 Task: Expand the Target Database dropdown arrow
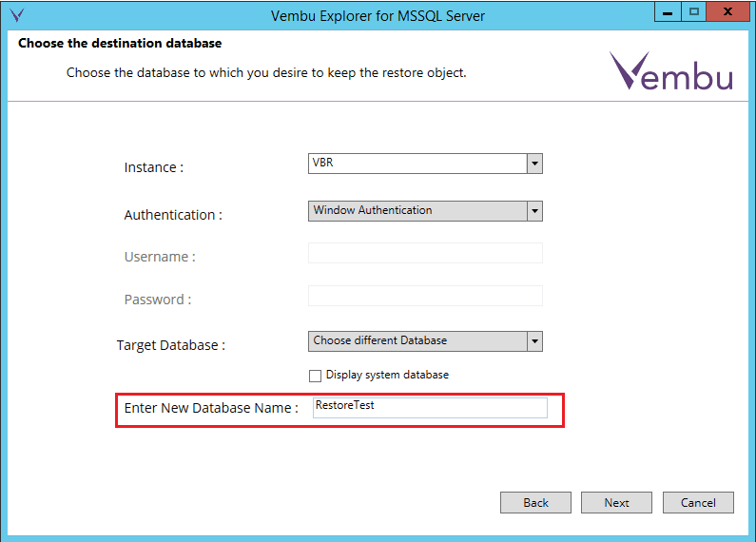click(x=534, y=341)
